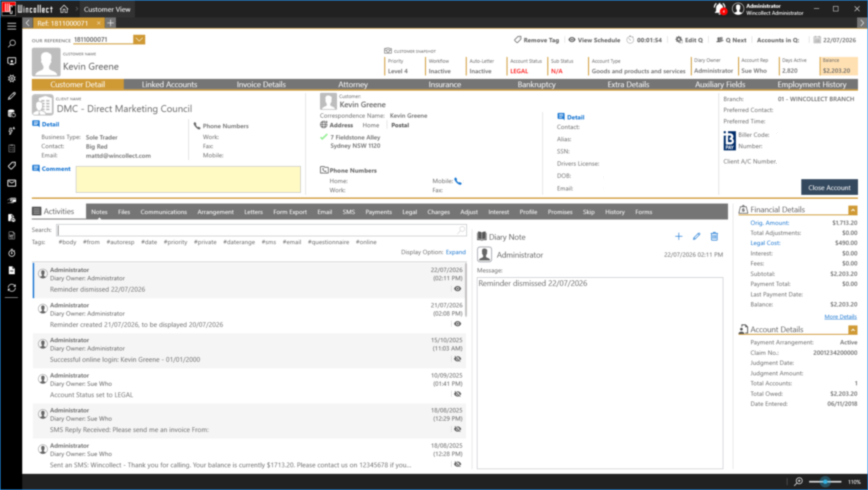Open the envelope mail icon in sidebar

(x=12, y=183)
